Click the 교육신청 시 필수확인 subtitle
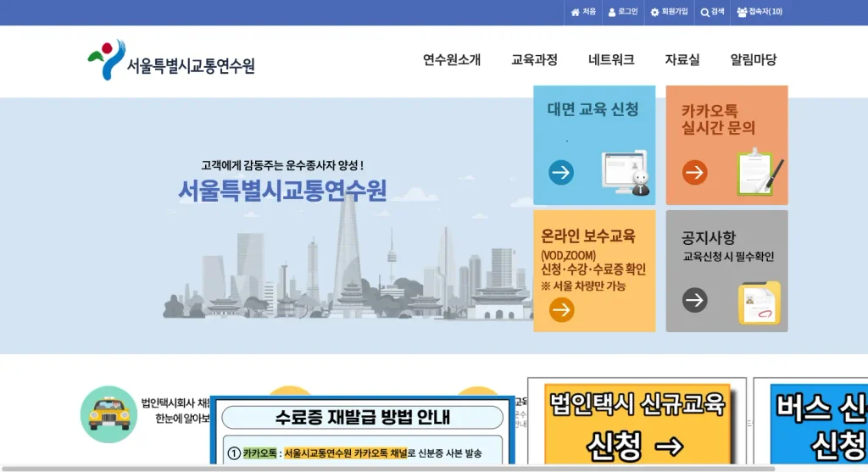The width and height of the screenshot is (868, 472). [x=728, y=257]
